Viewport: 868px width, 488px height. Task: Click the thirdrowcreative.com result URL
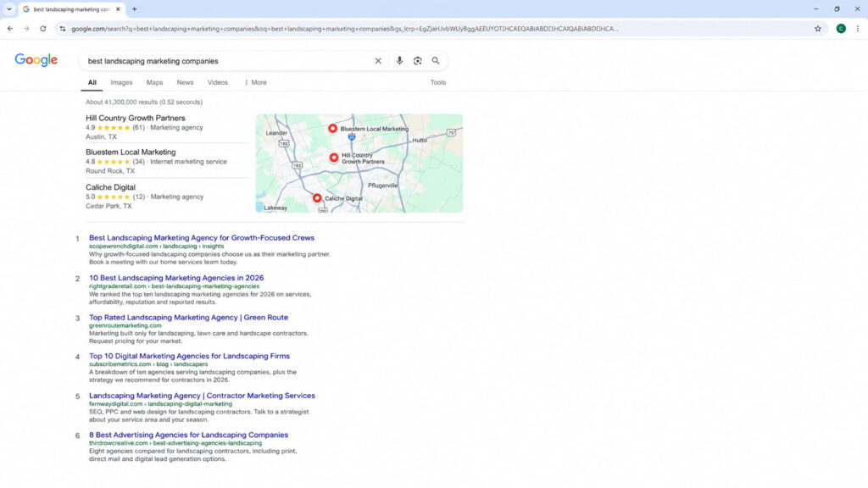coord(175,443)
